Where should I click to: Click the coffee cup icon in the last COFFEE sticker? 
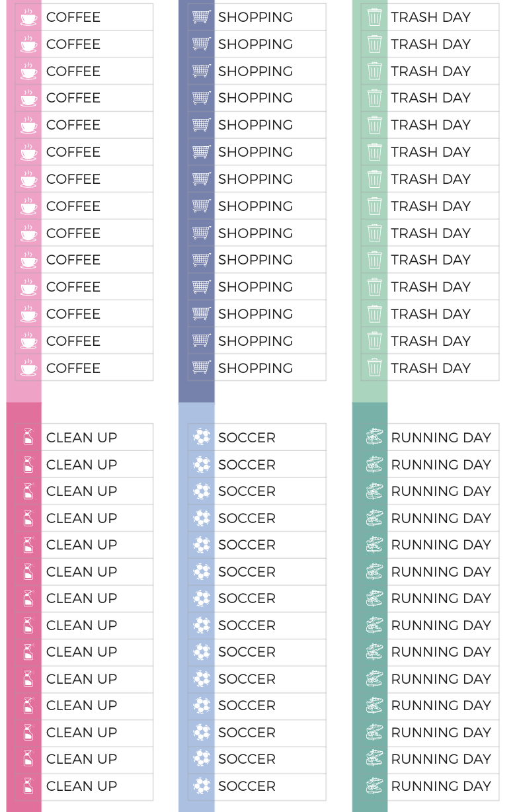point(28,368)
